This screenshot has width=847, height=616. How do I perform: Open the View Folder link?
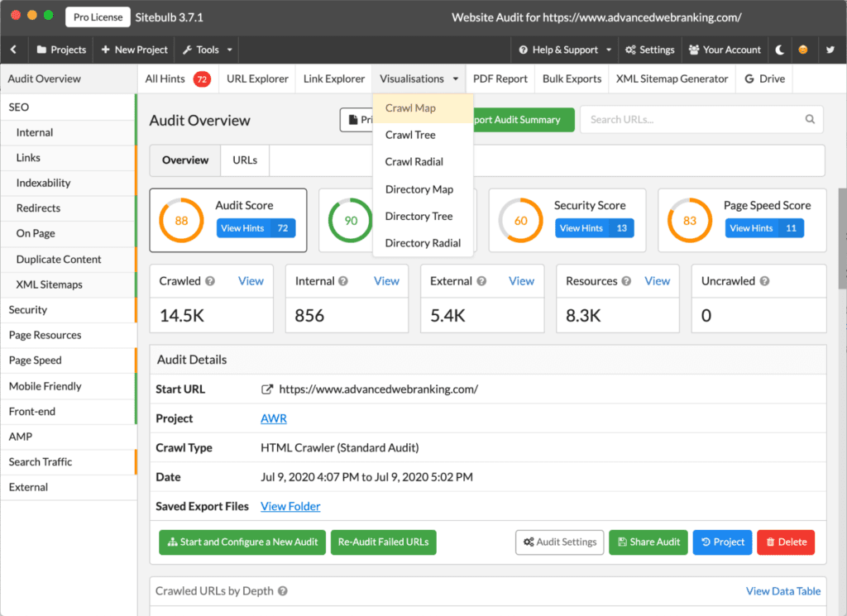click(290, 506)
